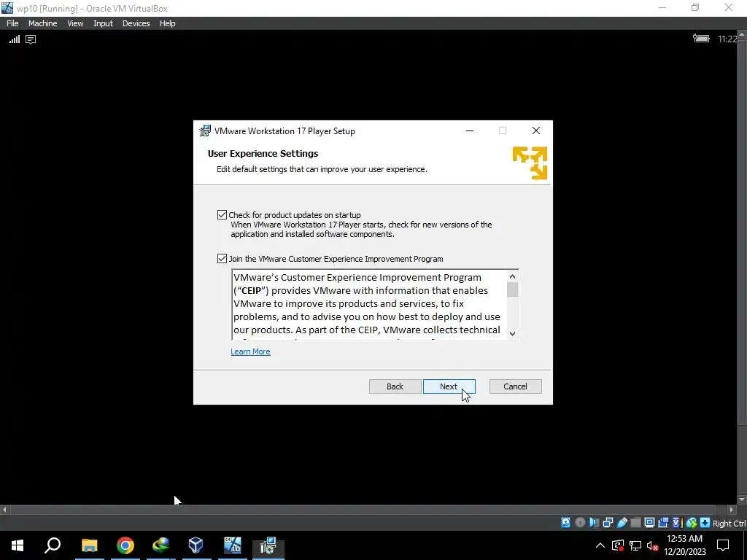Open the Windows notification center

pyautogui.click(x=723, y=545)
